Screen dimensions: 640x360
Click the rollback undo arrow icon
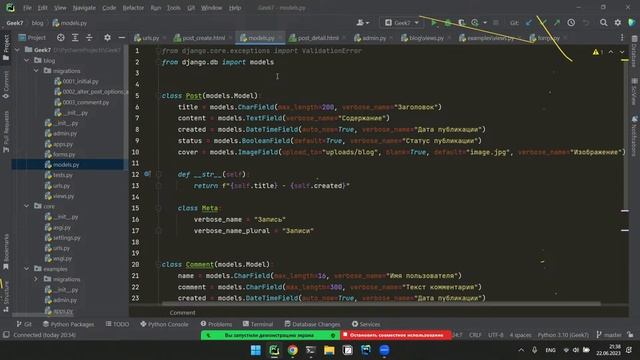click(x=586, y=23)
